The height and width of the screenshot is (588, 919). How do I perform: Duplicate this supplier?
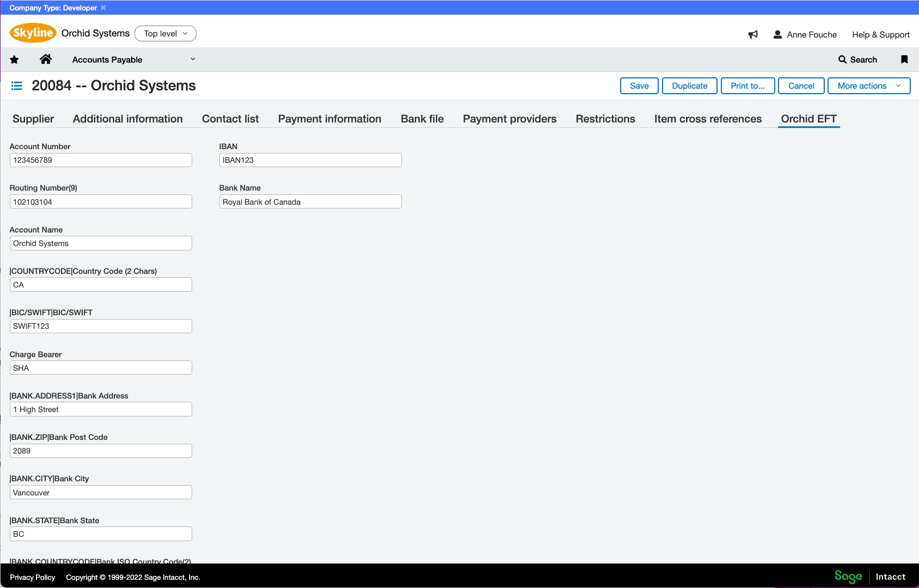pos(690,85)
